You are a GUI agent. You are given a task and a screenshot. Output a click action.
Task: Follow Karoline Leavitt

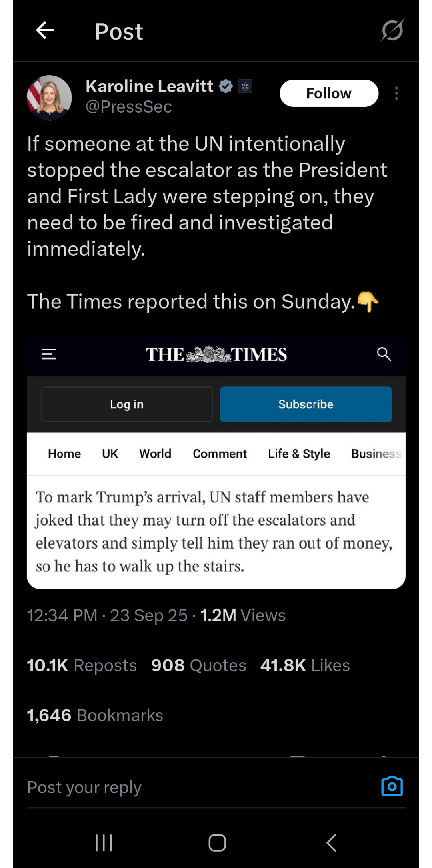pos(329,93)
